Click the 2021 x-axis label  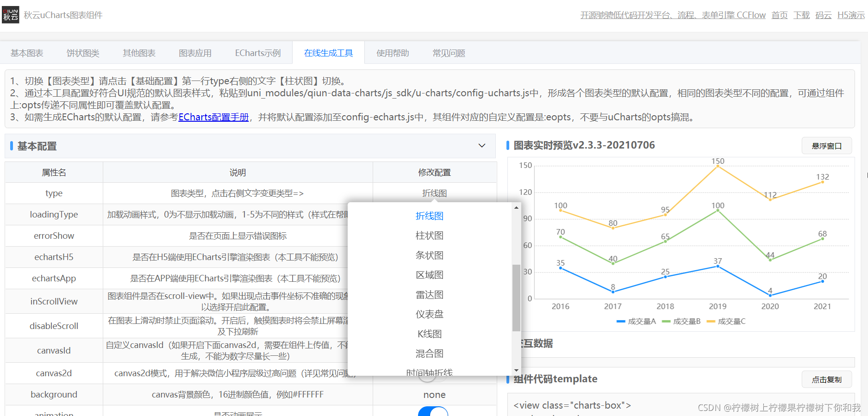coord(822,306)
